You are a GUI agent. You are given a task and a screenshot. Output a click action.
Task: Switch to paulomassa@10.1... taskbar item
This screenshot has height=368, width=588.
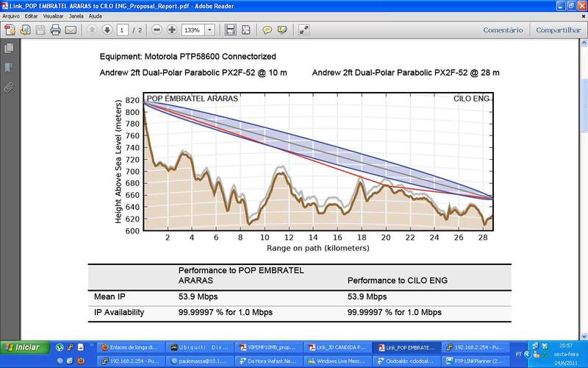point(200,361)
